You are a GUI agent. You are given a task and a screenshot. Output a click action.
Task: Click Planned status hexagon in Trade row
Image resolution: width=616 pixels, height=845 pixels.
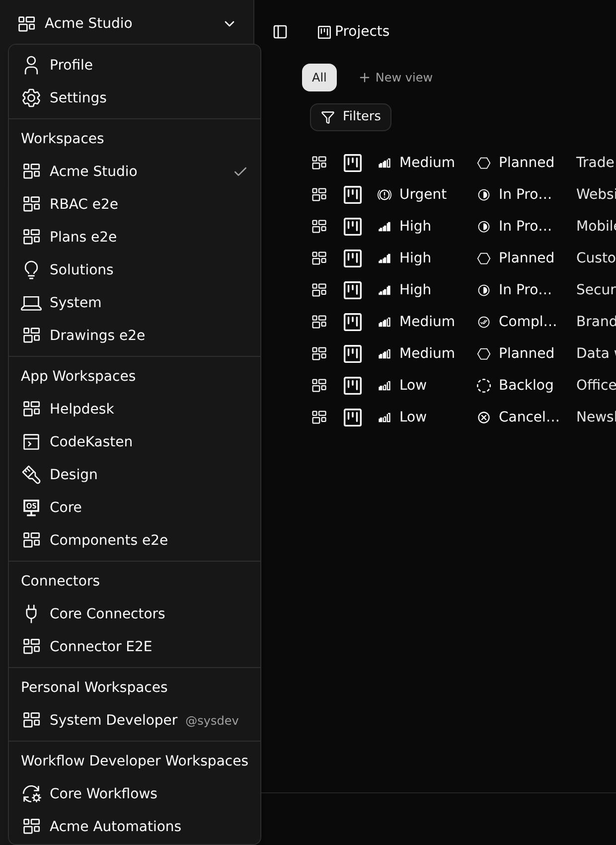(484, 163)
